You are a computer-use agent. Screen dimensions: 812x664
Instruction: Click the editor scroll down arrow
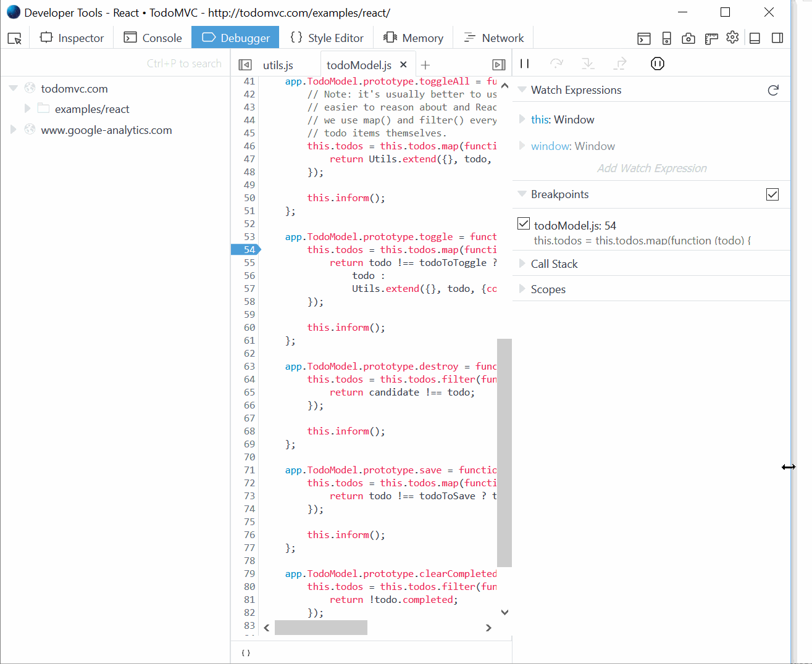coord(504,612)
